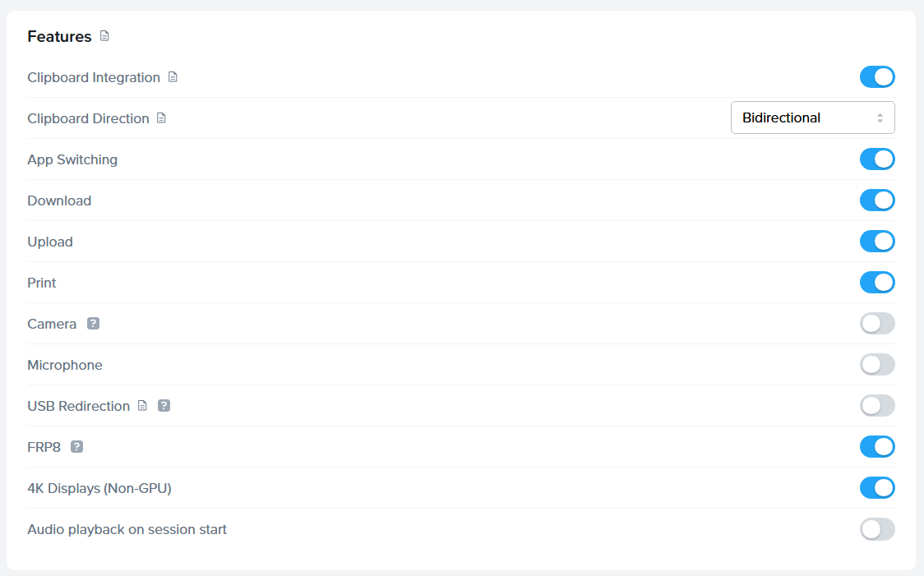Click the Features section heading
This screenshot has height=576, width=924.
click(59, 37)
